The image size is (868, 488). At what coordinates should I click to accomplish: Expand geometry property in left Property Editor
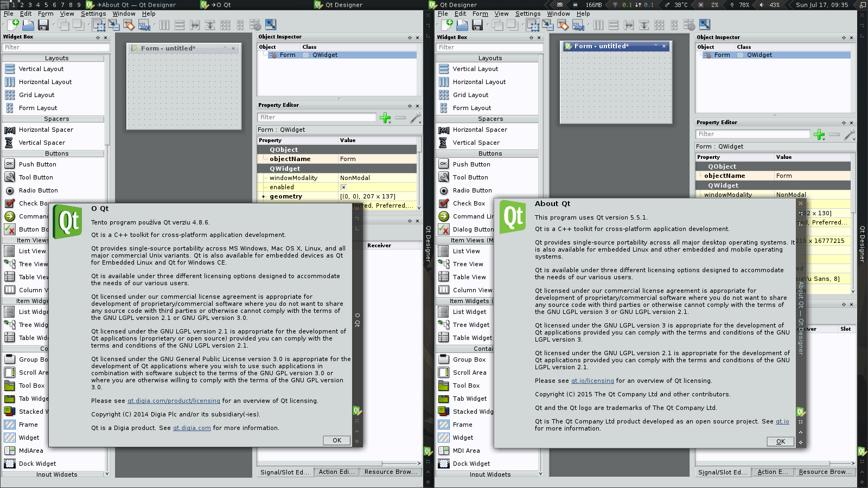coord(264,197)
